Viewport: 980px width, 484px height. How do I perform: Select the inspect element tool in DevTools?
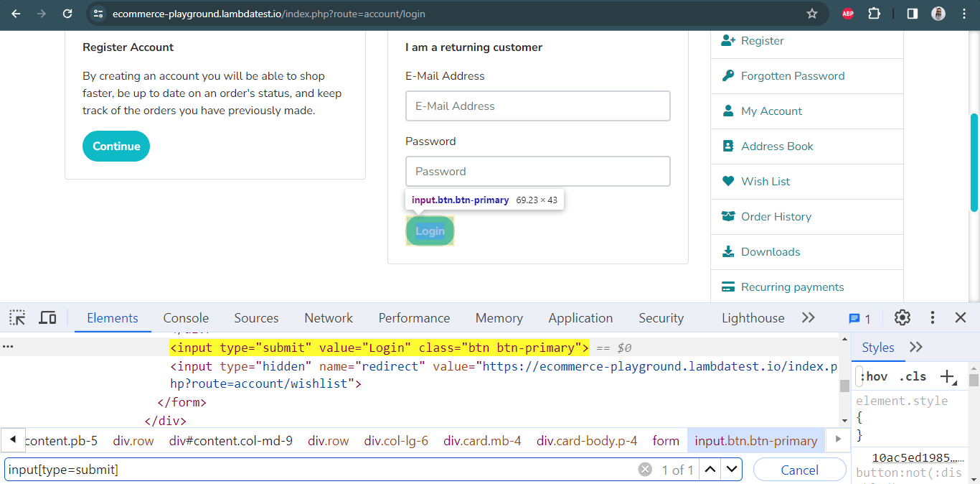click(17, 317)
